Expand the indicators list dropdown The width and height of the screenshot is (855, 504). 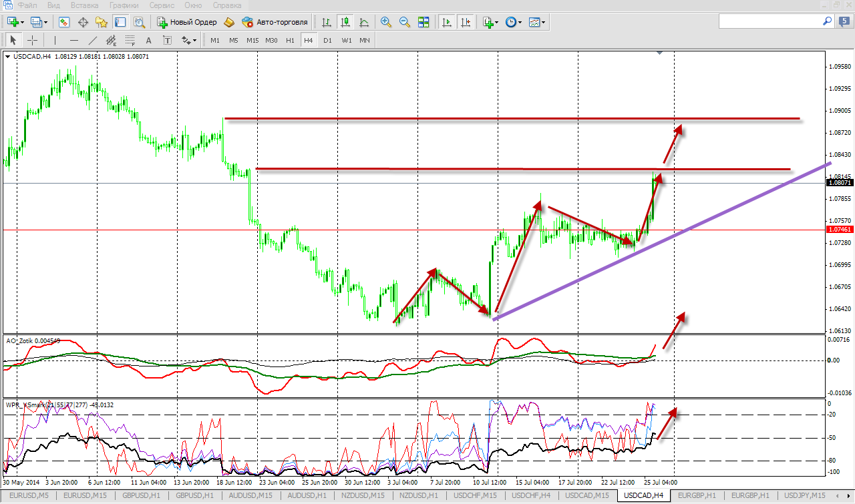(496, 22)
